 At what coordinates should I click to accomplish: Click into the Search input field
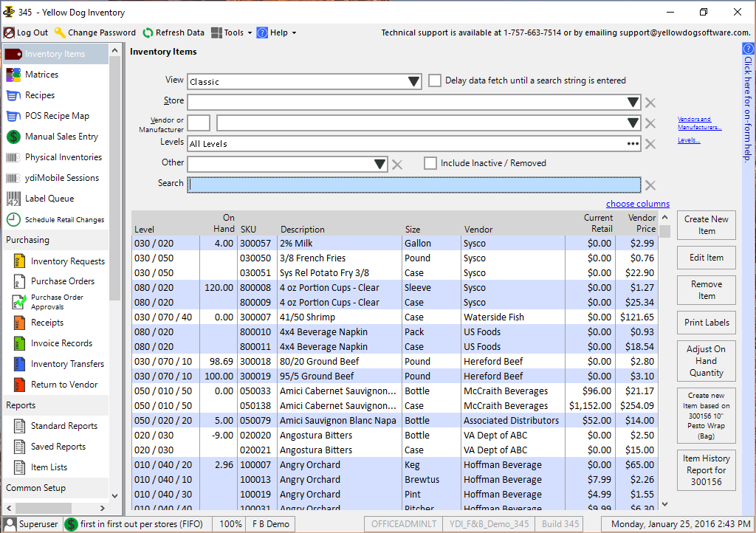click(x=413, y=185)
